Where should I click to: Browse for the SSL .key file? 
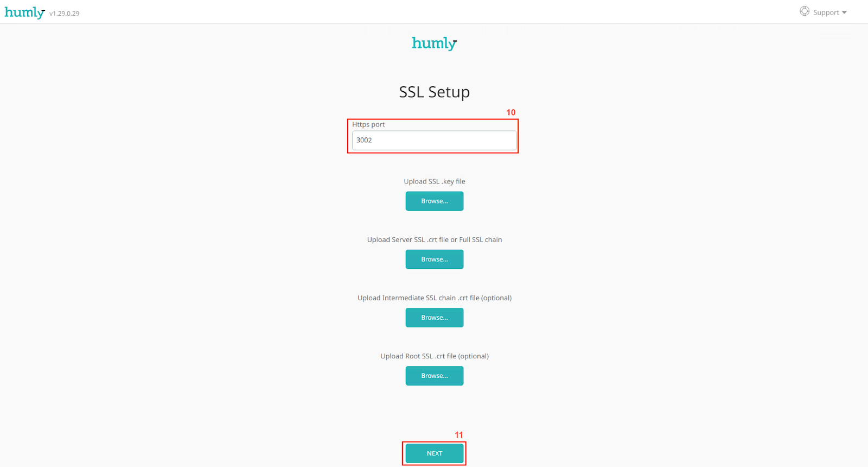(x=434, y=201)
